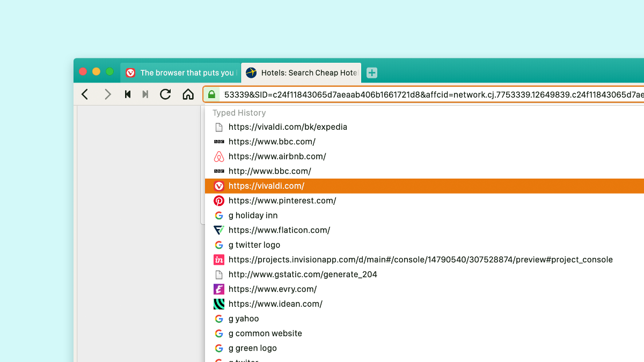Click the rewind history button

pos(128,94)
